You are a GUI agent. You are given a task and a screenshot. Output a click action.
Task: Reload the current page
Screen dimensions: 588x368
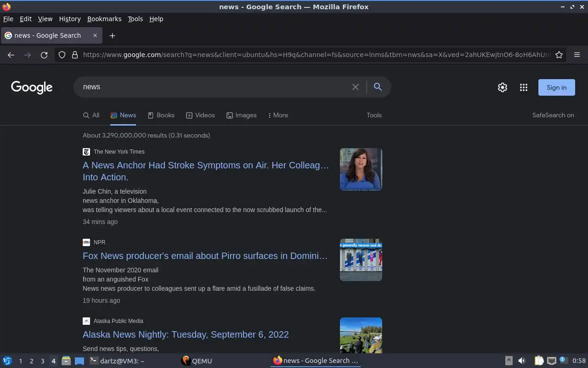(44, 55)
